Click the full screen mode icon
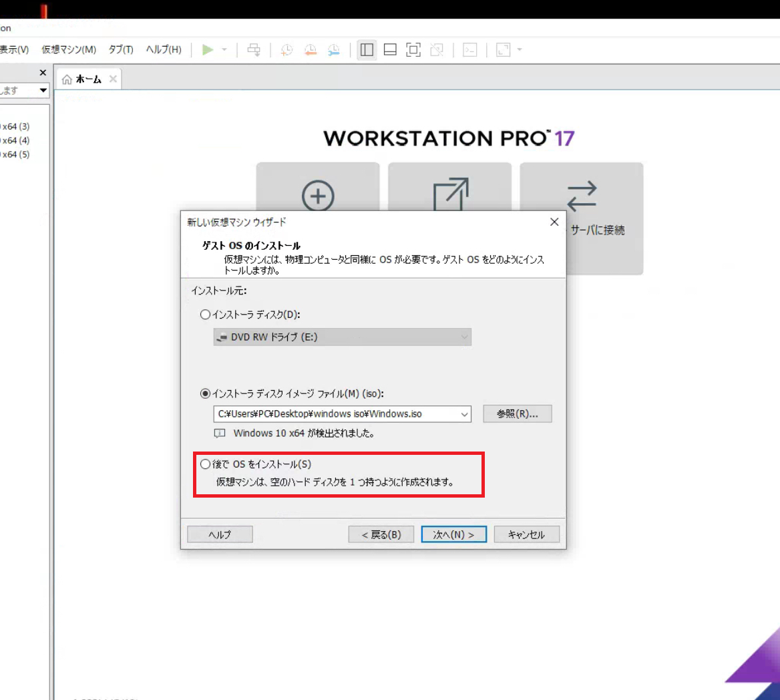This screenshot has height=700, width=780. [x=413, y=49]
